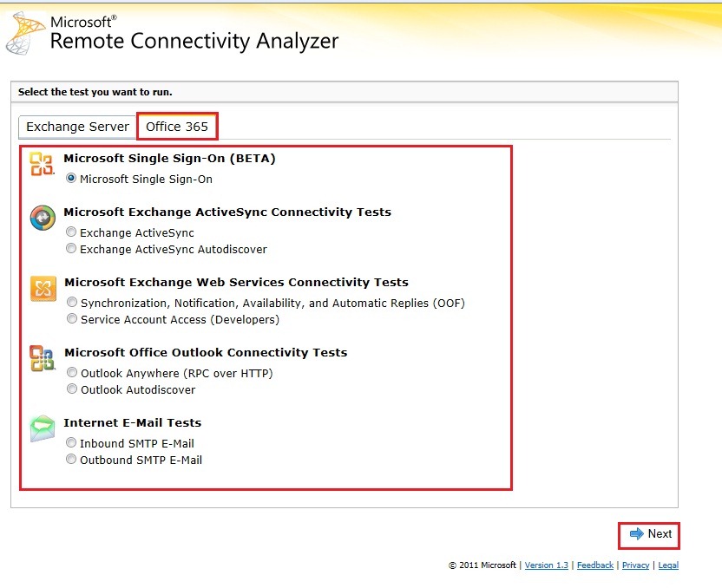Click the blue arrow icon beside Next
722x588 pixels.
pyautogui.click(x=636, y=534)
